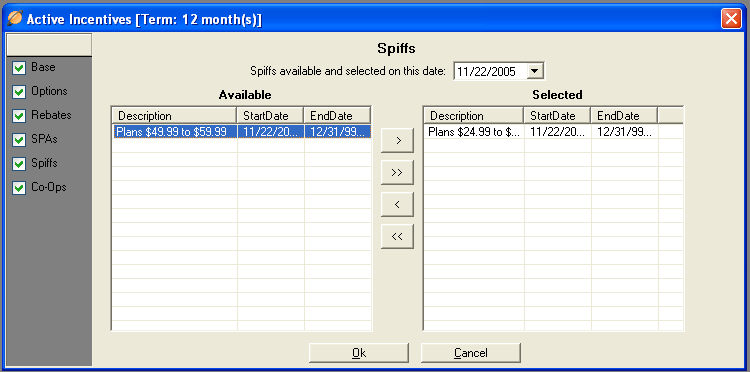Click the Active Incentives title bar icon
Screen dimensions: 750x372
[14, 19]
